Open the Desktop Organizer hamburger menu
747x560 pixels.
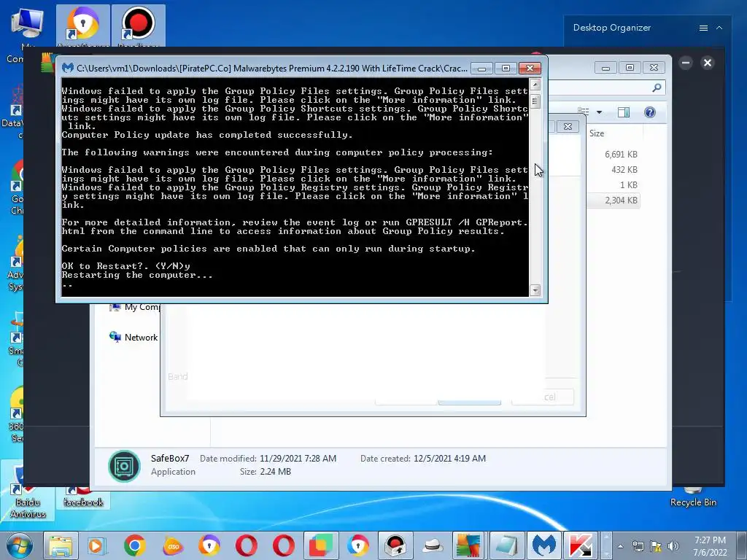[703, 28]
